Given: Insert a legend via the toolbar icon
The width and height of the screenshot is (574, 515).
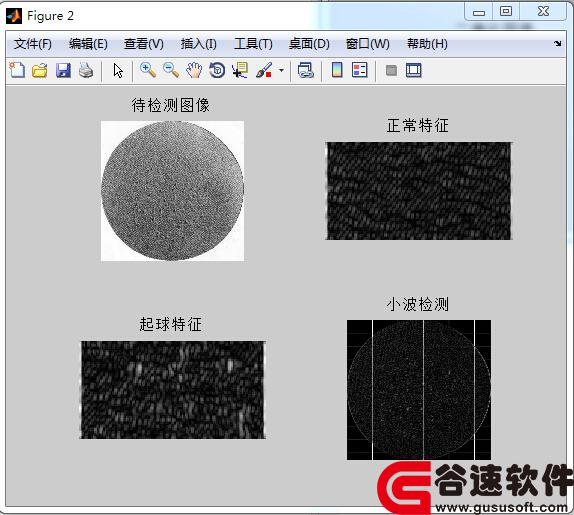Looking at the screenshot, I should [359, 70].
